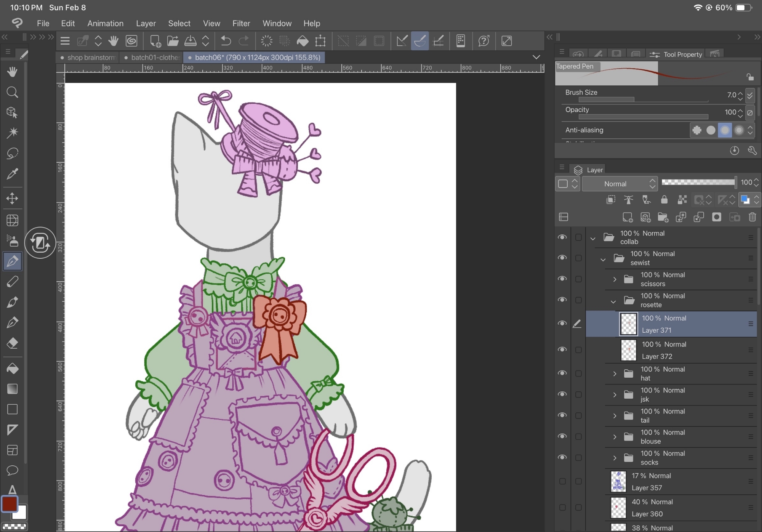This screenshot has height=532, width=762.
Task: Select the Text tool
Action: tap(12, 489)
